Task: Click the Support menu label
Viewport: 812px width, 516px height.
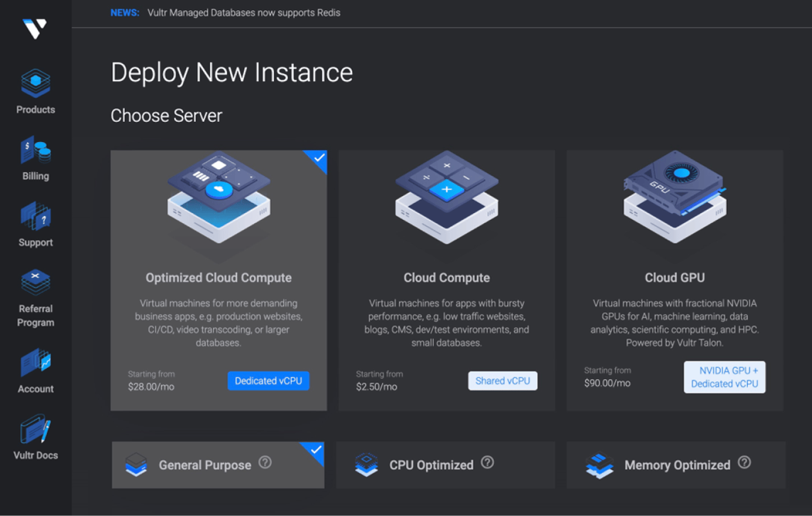Action: click(x=36, y=242)
